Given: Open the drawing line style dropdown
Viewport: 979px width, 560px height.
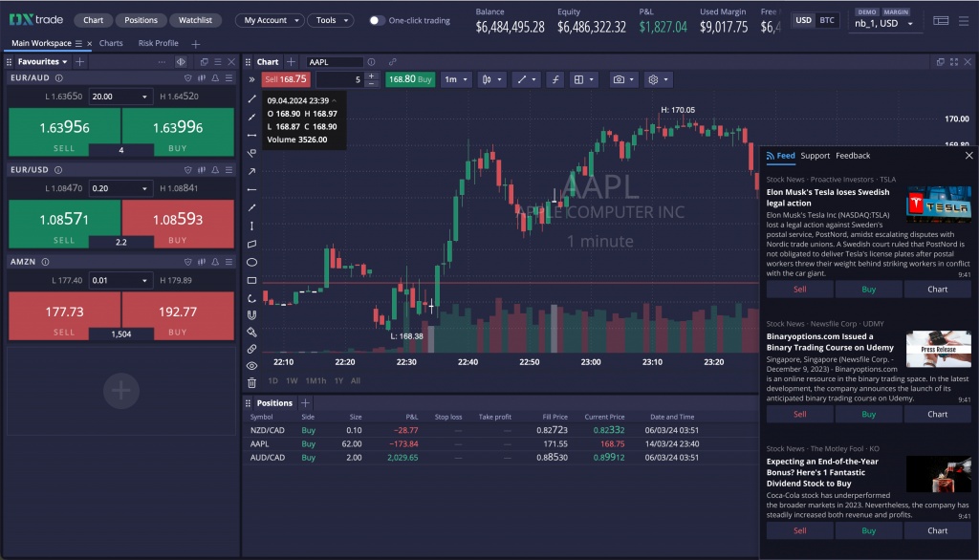Looking at the screenshot, I should (527, 79).
